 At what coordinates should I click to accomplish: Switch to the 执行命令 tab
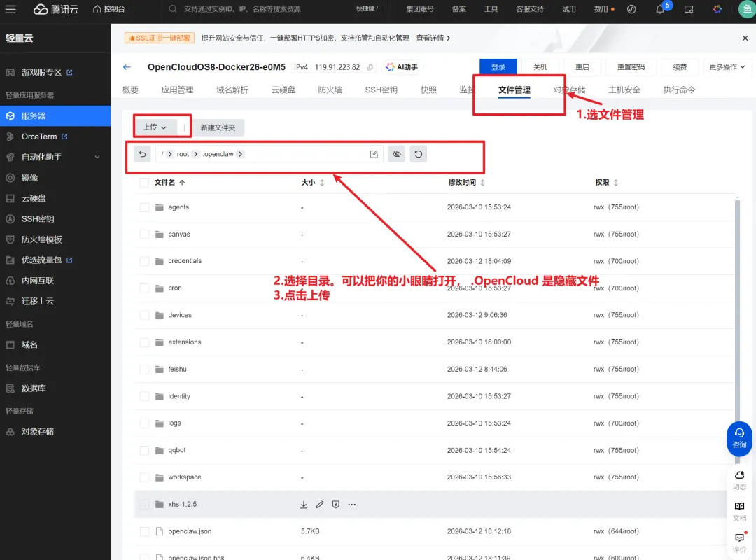tap(679, 90)
